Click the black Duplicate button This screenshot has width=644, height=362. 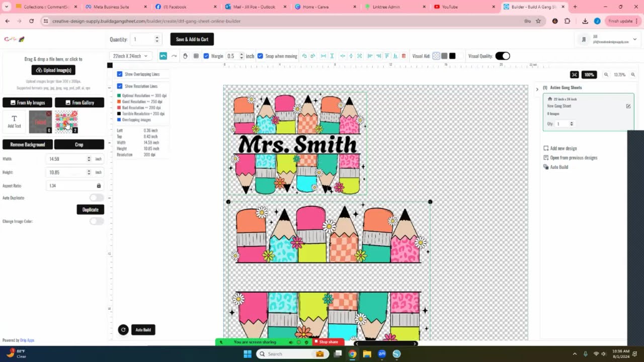point(91,210)
